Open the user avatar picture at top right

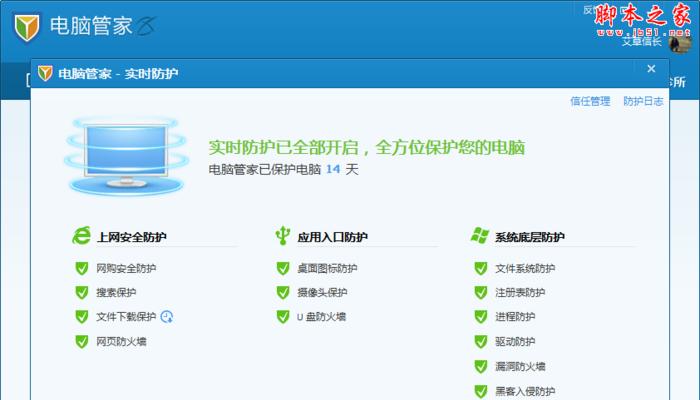click(x=679, y=44)
